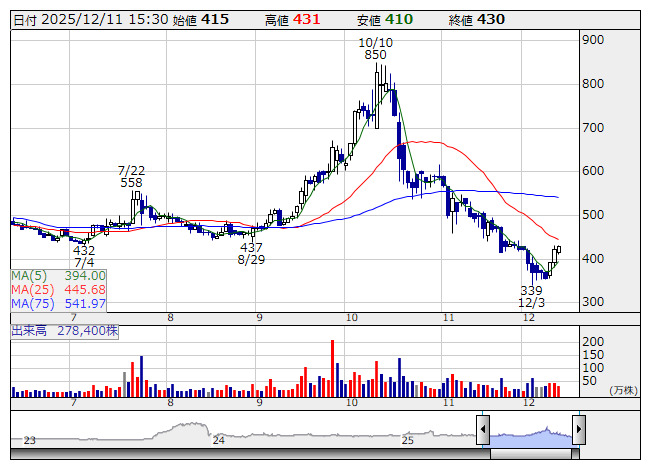
Task: Click the 700 price axis label
Action: point(593,128)
